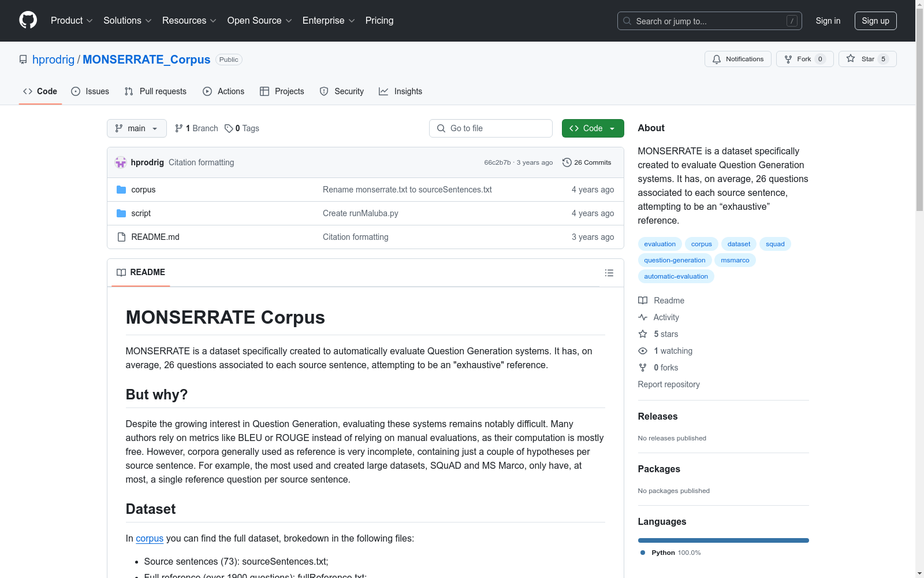Open the hprodrig owner profile link
This screenshot has width=924, height=578.
point(53,60)
